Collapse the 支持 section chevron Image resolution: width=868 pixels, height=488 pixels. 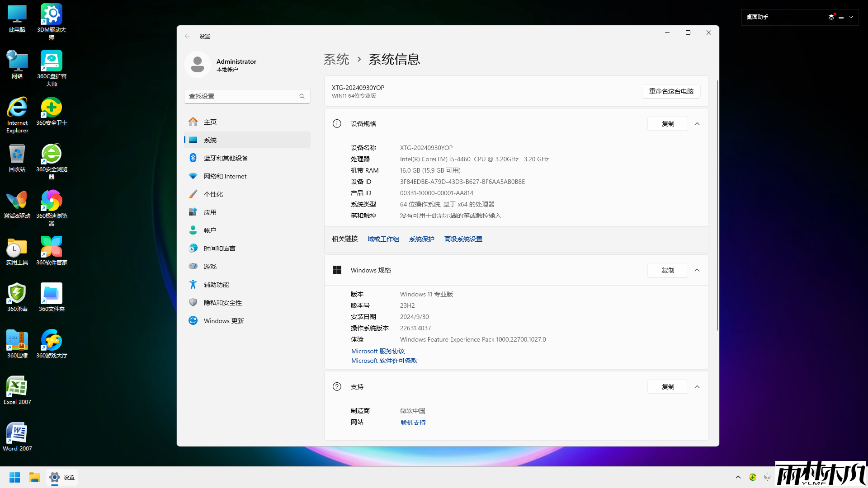pos(697,387)
